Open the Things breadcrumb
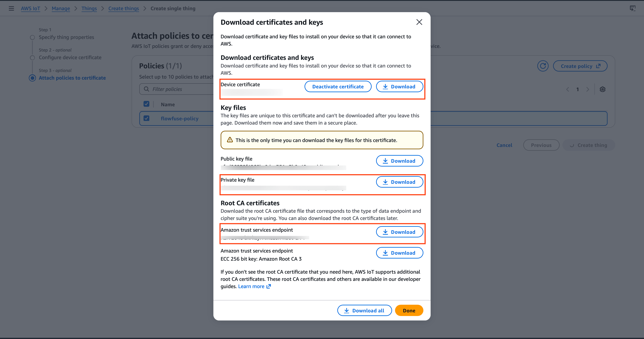Screen dimensions: 644x339 [89, 8]
